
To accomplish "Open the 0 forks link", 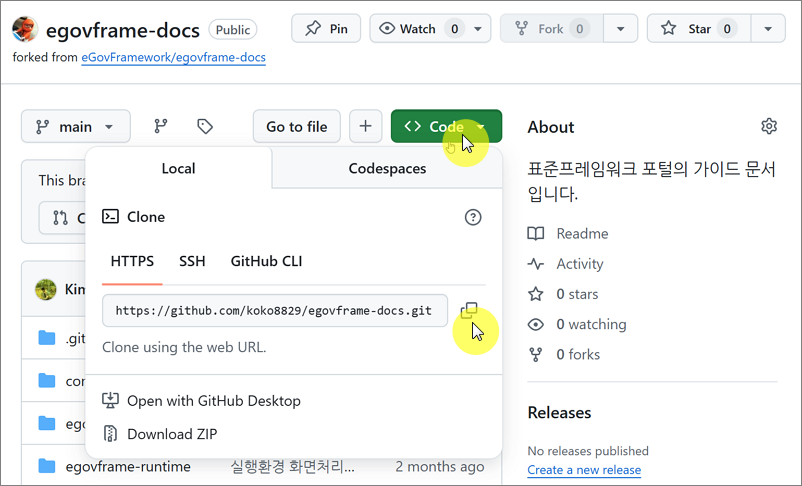I will point(578,355).
